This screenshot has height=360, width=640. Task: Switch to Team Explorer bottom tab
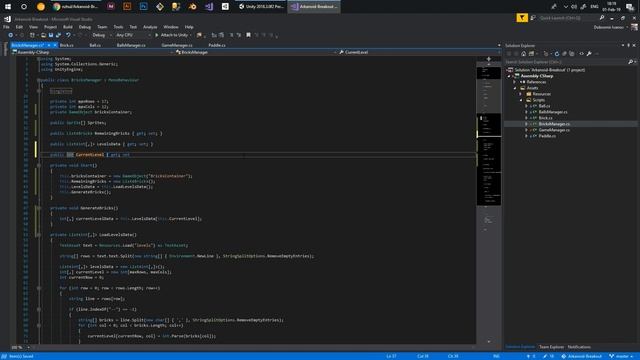tap(551, 347)
